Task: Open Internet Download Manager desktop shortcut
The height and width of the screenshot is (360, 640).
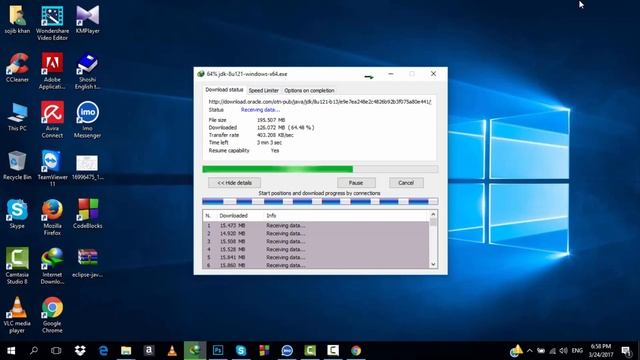Action: coord(52,266)
